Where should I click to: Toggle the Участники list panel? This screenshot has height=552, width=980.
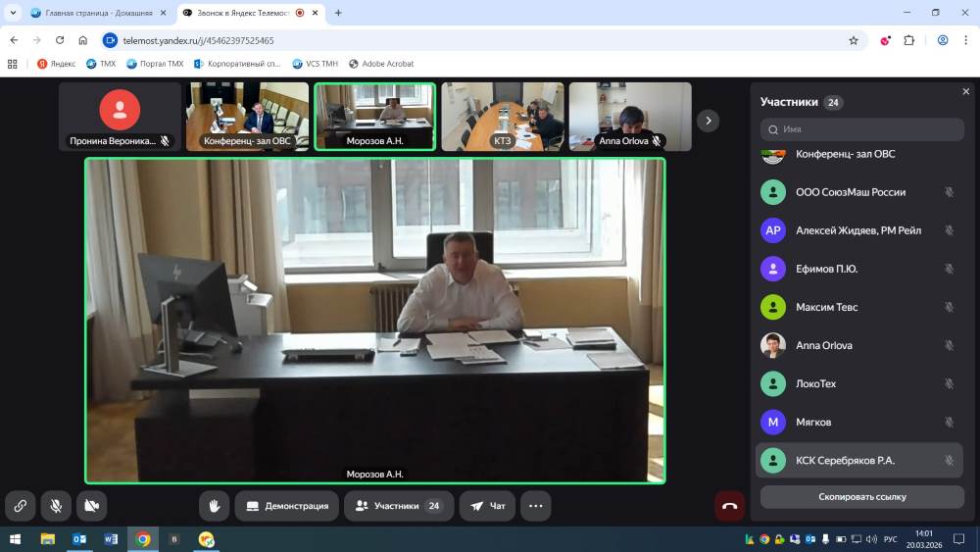[x=398, y=506]
